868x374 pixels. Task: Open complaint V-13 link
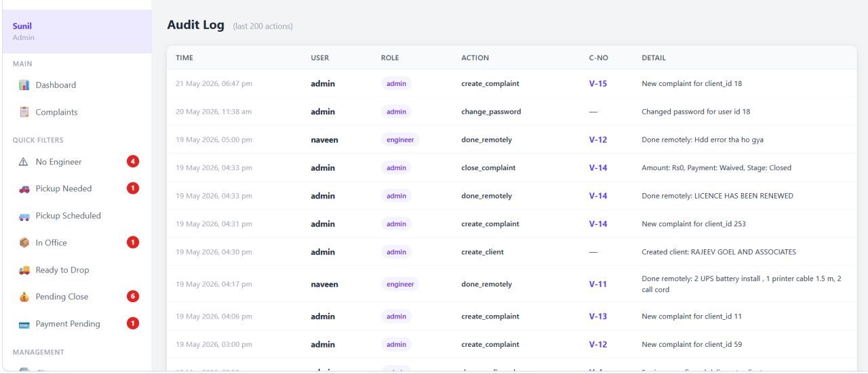[598, 316]
